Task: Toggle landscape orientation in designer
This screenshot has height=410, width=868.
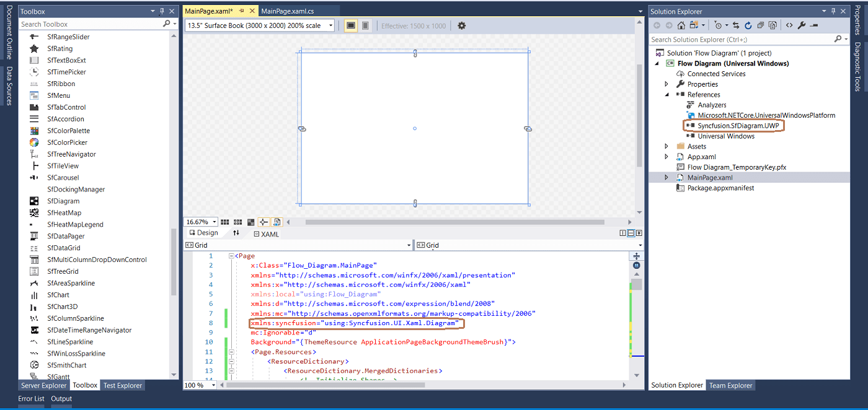Action: pos(351,25)
